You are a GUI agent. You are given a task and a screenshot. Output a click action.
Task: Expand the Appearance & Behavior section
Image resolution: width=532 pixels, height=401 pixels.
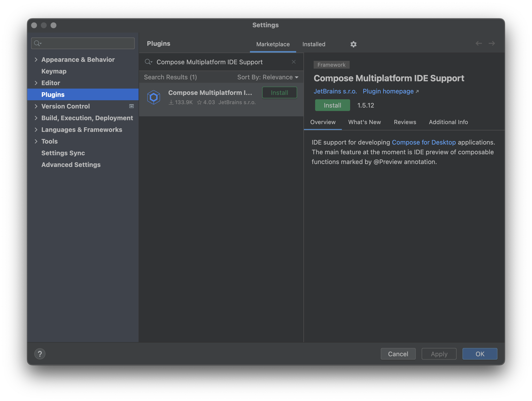click(36, 59)
